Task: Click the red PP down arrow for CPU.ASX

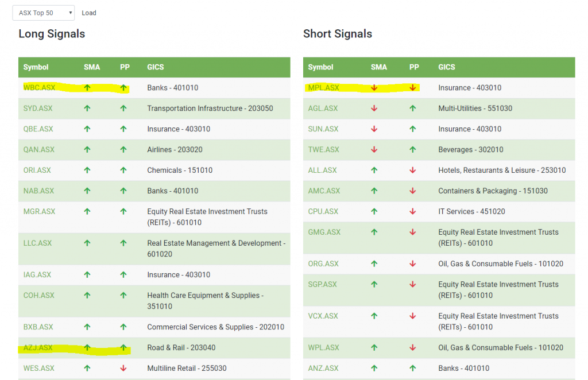Action: point(413,211)
